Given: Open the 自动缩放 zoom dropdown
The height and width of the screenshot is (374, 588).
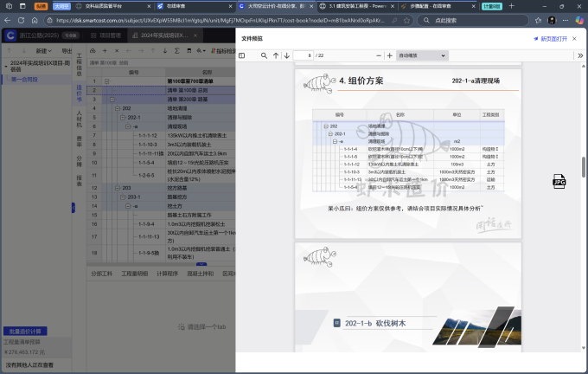Looking at the screenshot, I should tap(423, 55).
